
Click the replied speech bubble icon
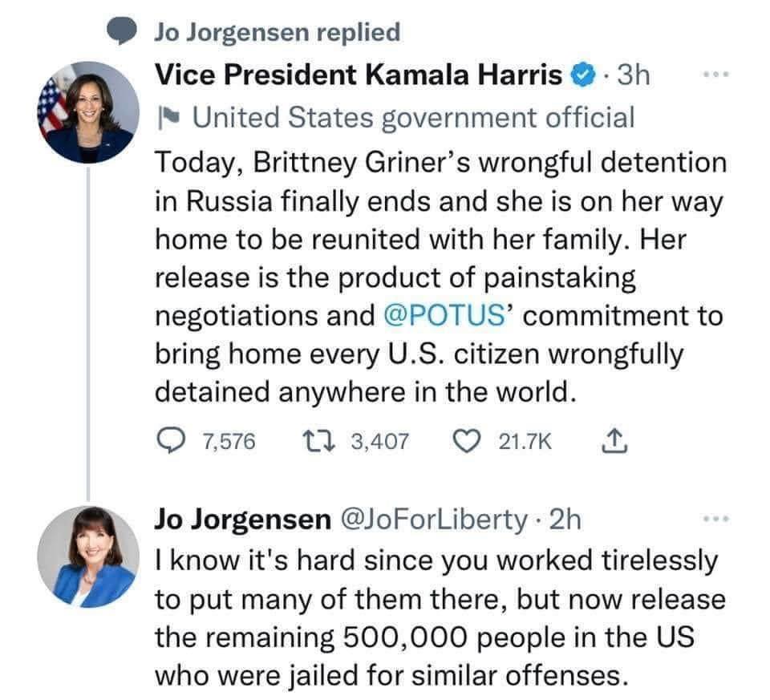tap(122, 31)
